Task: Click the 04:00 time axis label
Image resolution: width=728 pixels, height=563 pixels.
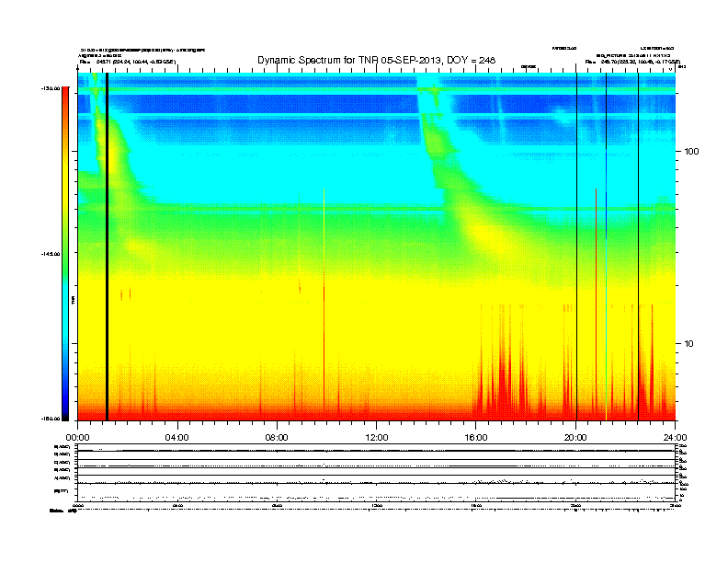Action: (x=176, y=438)
